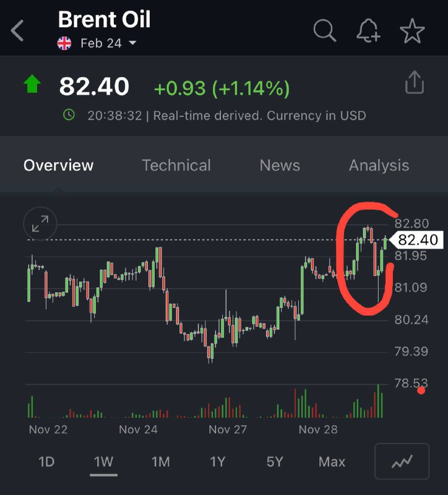
Task: Click the green clock icon beside timestamp
Action: [x=69, y=115]
